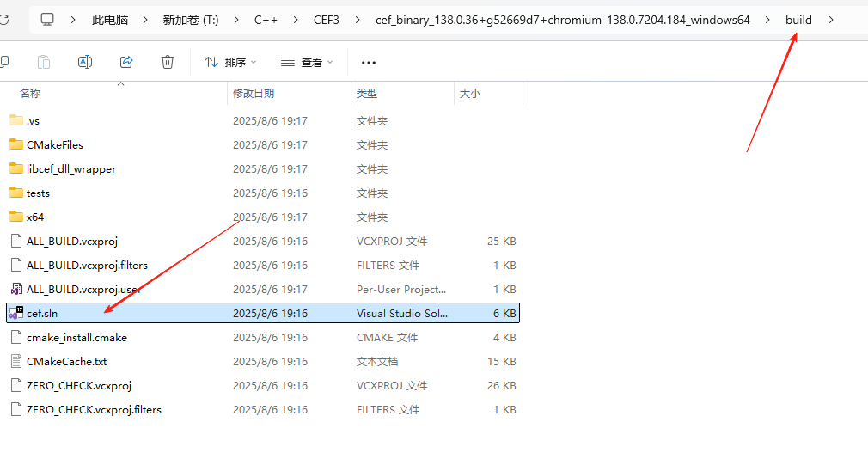Select CMakeCache.txt file name
Image resolution: width=868 pixels, height=453 pixels.
[x=66, y=362]
